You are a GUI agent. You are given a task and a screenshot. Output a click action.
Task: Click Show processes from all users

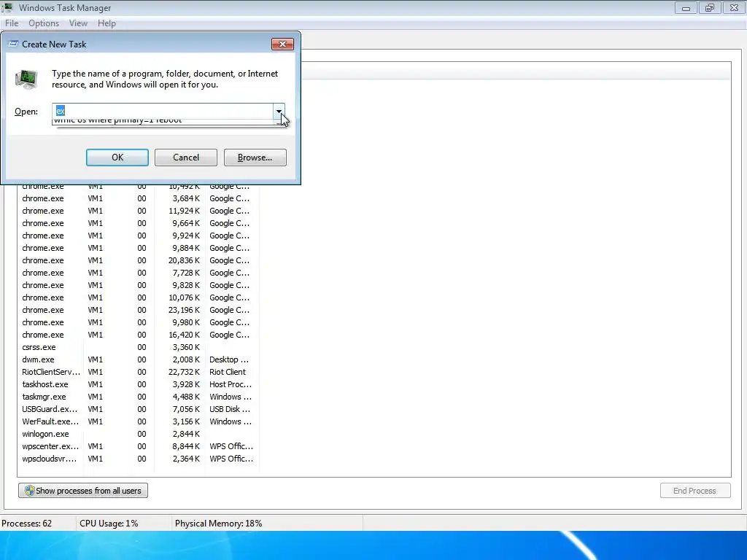83,491
